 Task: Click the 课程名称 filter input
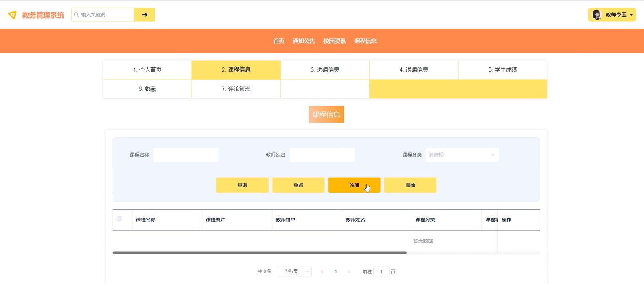[186, 155]
